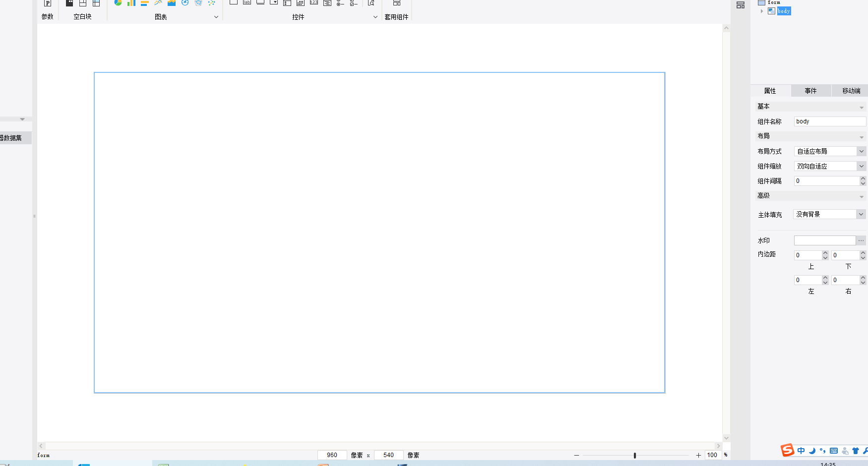The width and height of the screenshot is (868, 466).
Task: Insert a bar chart from the chart toolbar
Action: point(131,2)
